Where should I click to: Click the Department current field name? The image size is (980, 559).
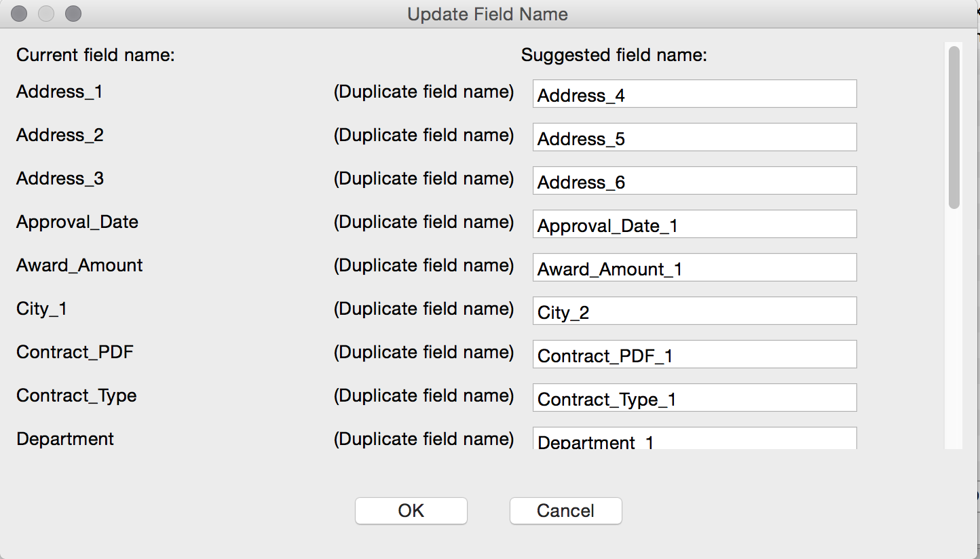(x=64, y=439)
